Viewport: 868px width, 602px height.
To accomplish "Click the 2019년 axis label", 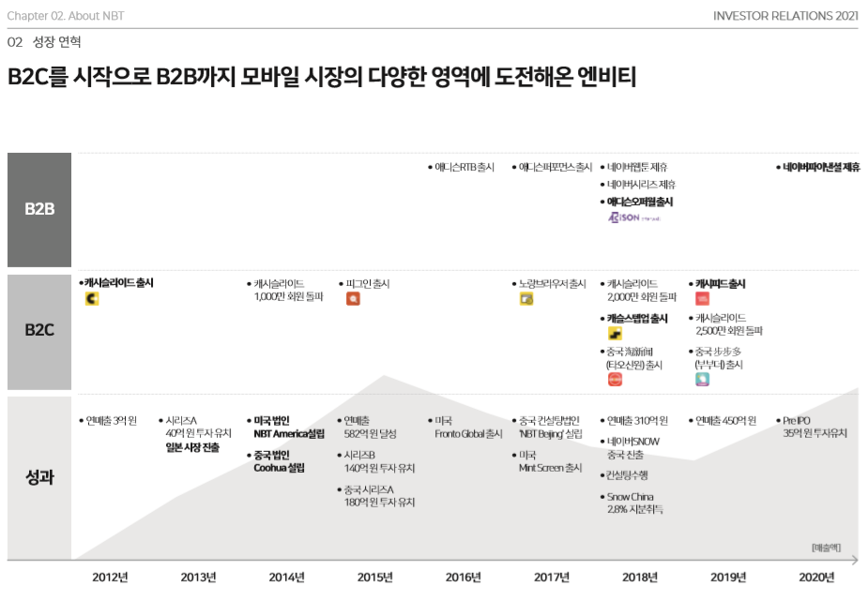I will [x=728, y=578].
